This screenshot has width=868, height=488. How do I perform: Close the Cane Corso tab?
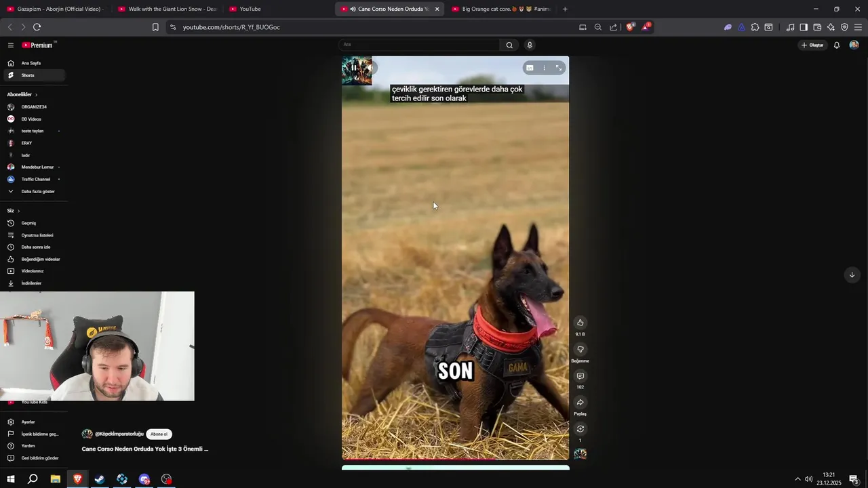(437, 9)
